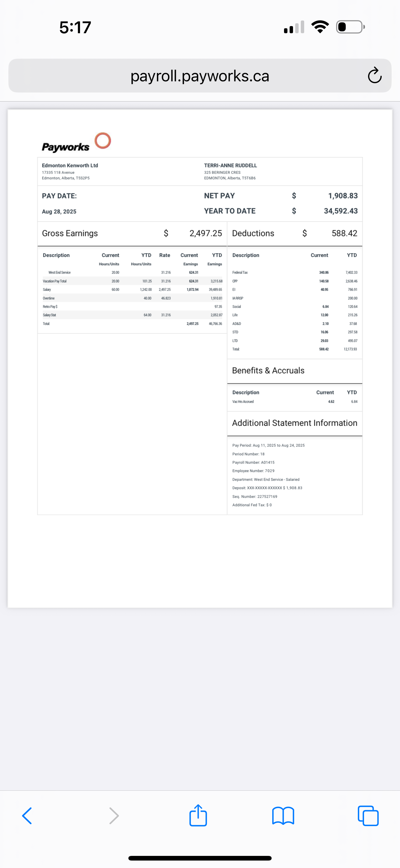Tap the forward navigation arrow
This screenshot has width=400, height=868.
(114, 816)
